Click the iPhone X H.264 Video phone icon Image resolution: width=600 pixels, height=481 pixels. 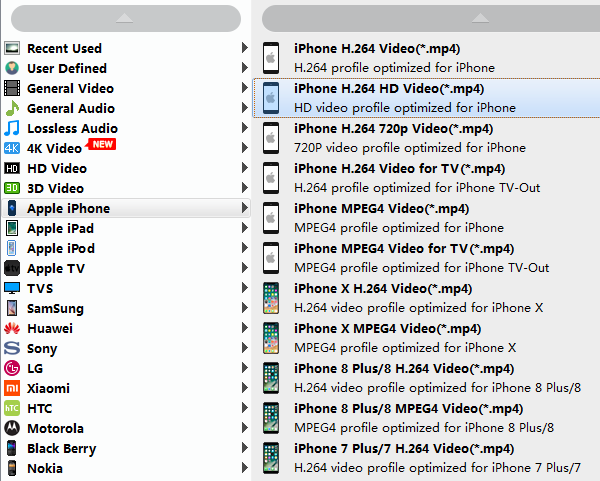coord(270,298)
